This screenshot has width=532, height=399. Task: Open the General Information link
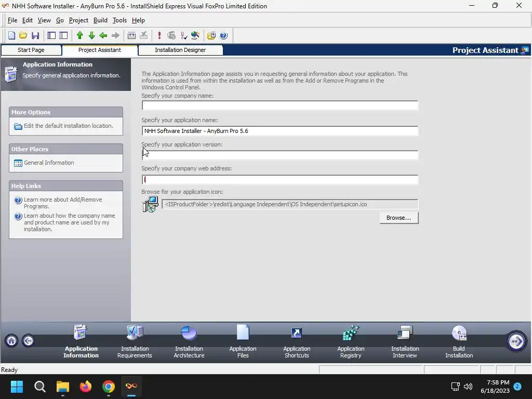(x=49, y=163)
